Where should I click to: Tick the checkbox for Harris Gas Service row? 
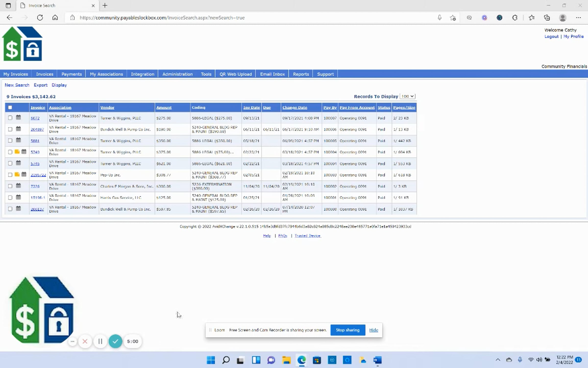10,197
